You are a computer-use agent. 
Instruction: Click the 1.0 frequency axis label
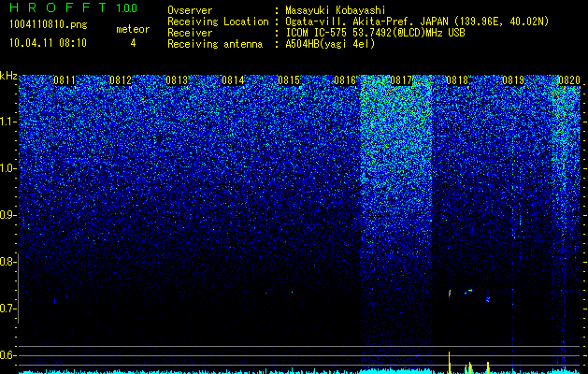pyautogui.click(x=7, y=168)
